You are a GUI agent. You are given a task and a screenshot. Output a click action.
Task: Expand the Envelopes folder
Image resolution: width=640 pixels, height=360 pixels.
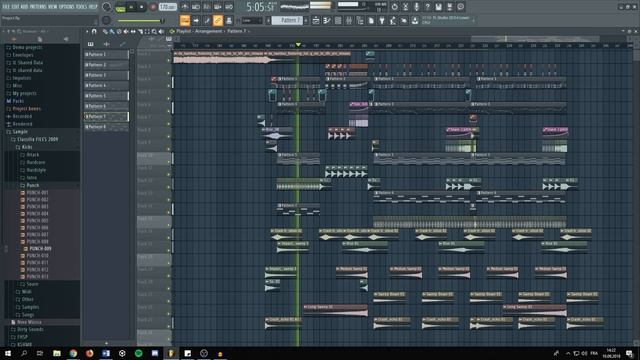(x=20, y=55)
